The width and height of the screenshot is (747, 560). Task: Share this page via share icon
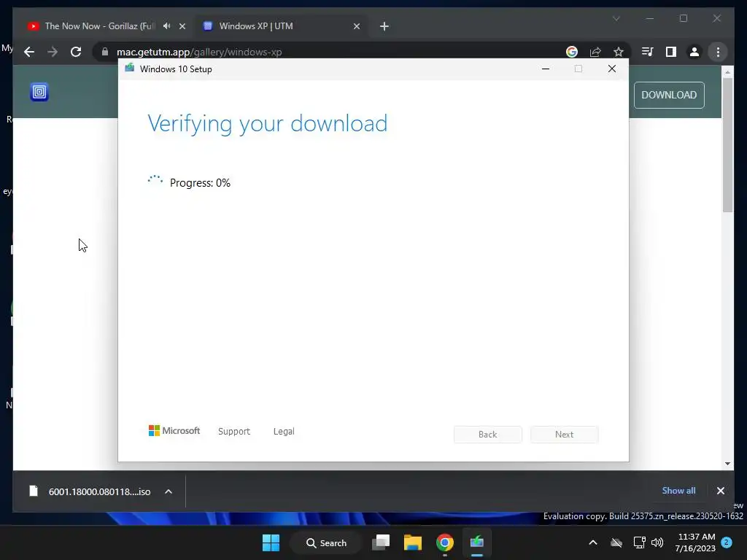click(x=595, y=52)
